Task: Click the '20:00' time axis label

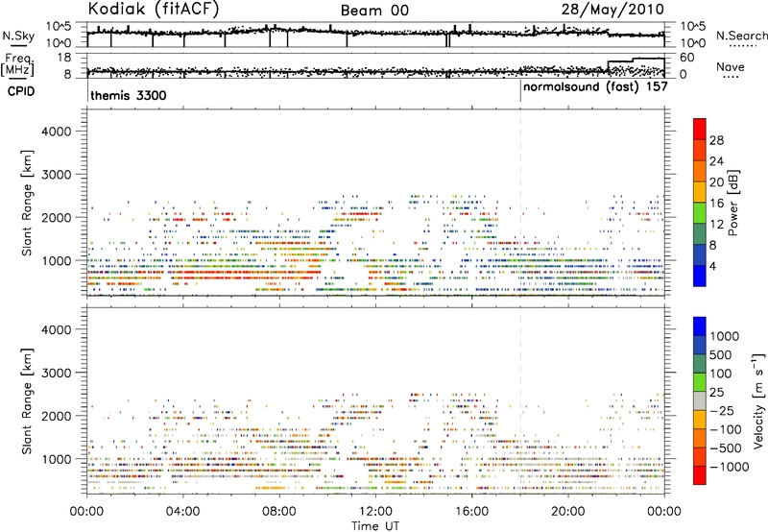Action: tap(568, 512)
